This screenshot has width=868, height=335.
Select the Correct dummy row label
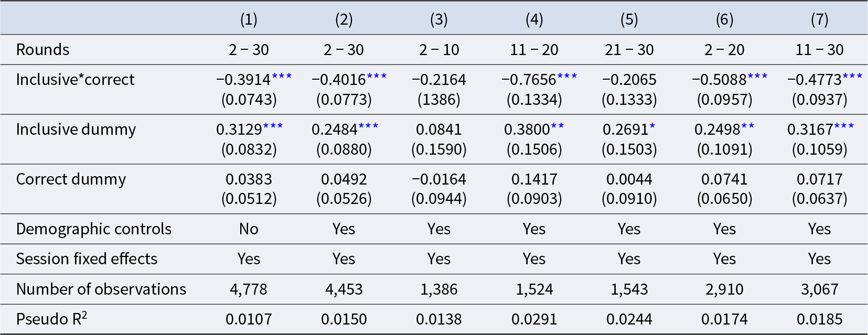pyautogui.click(x=71, y=179)
